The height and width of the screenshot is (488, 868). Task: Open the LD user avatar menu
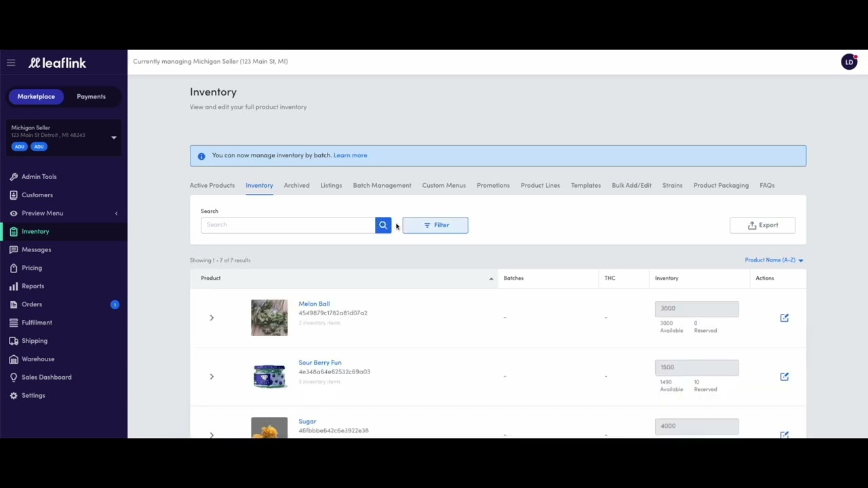point(849,62)
